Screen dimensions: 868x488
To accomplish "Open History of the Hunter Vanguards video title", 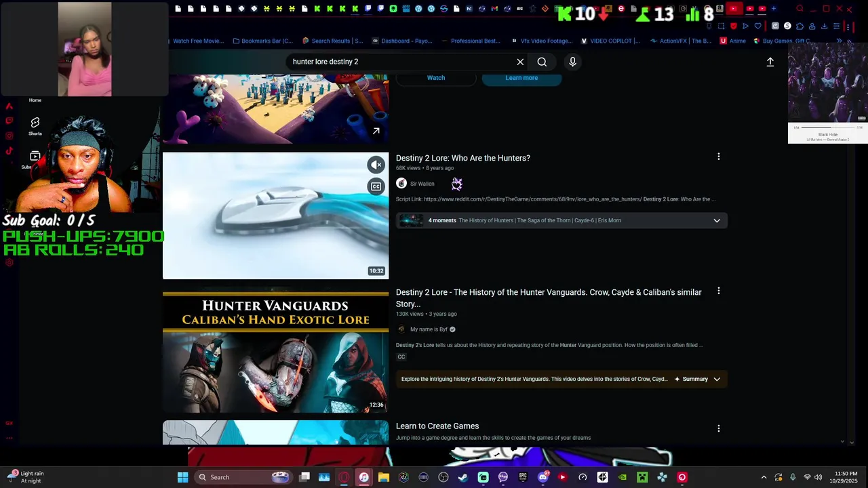I will coord(549,298).
